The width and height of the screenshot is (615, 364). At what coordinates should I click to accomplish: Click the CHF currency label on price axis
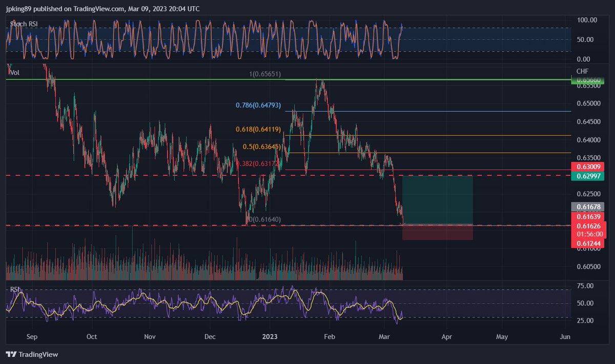coord(583,71)
